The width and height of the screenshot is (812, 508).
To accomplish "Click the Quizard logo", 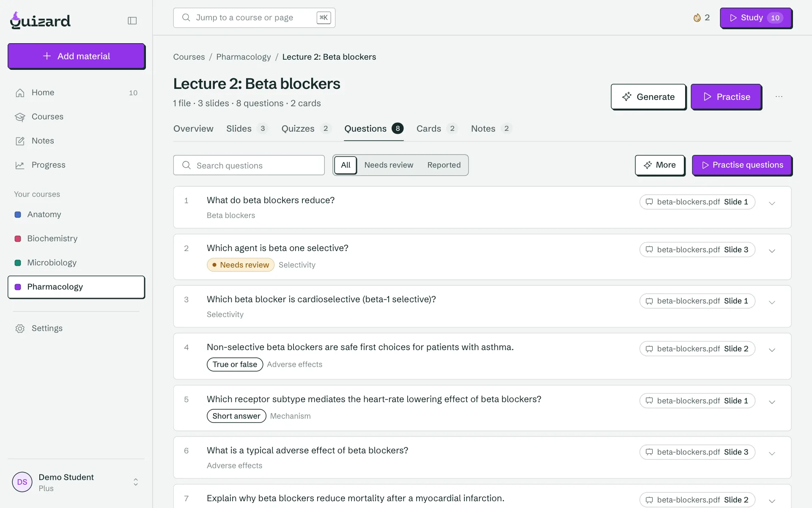I will [x=40, y=20].
